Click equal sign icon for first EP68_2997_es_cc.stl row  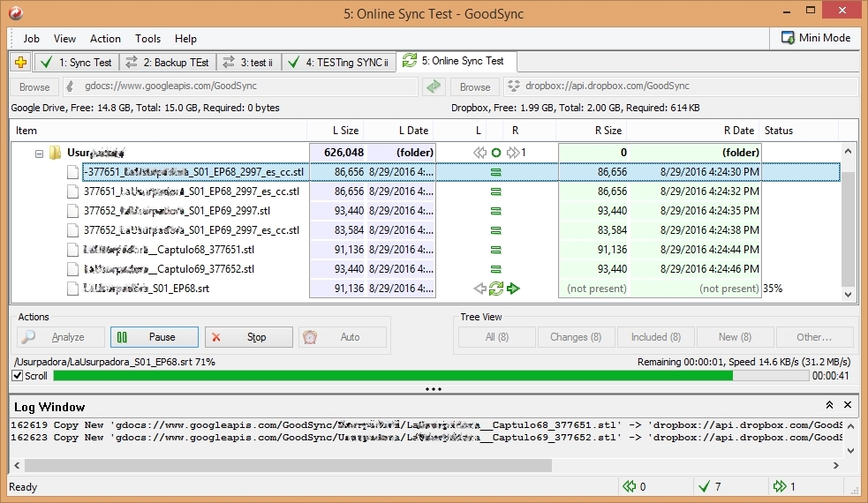click(496, 172)
